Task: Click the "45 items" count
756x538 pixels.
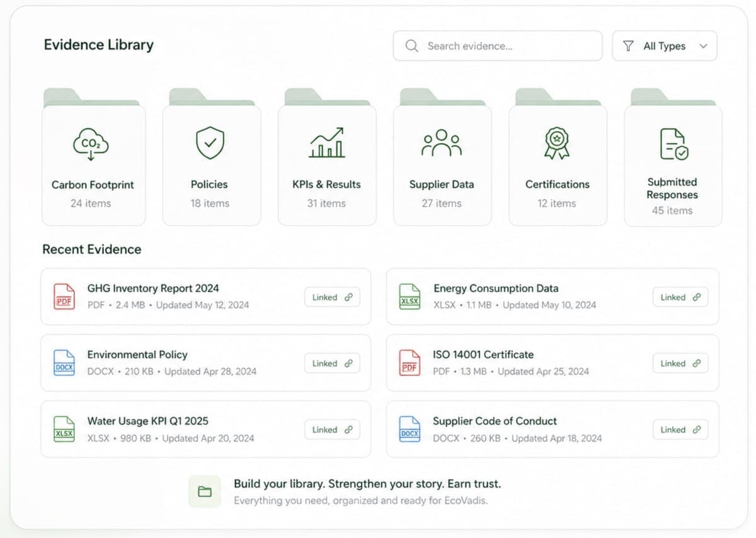Action: (x=672, y=210)
